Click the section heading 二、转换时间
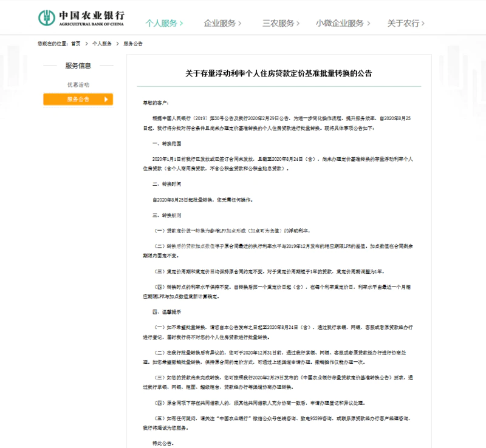Image resolution: width=486 pixels, height=448 pixels. point(166,184)
